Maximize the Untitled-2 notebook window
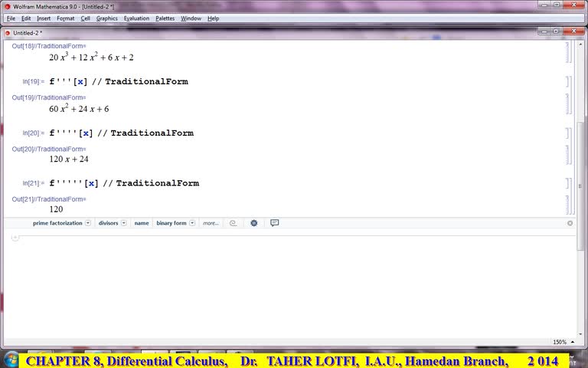This screenshot has width=588, height=368. coord(556,31)
